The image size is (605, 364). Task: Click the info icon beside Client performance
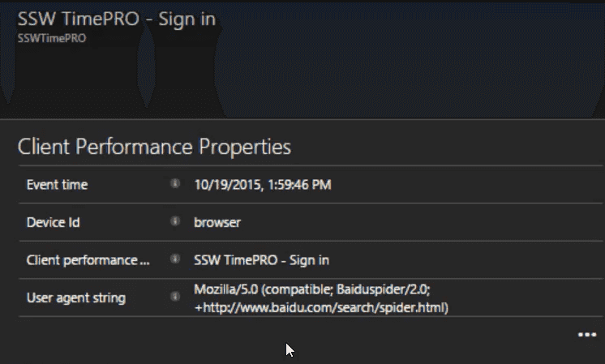tap(174, 259)
